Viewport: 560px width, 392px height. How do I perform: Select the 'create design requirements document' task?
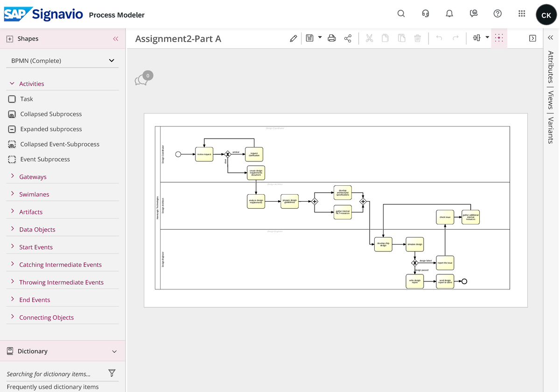pyautogui.click(x=256, y=173)
